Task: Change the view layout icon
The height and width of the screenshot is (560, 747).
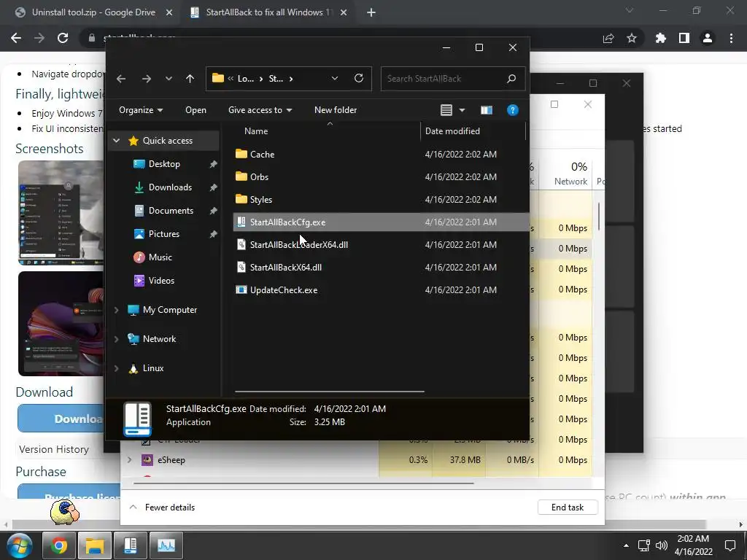Action: click(x=446, y=110)
